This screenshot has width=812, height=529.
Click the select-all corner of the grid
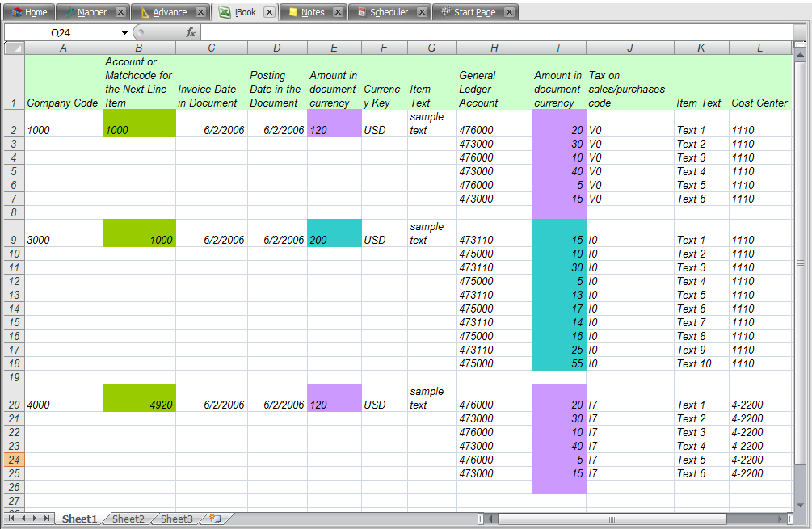pyautogui.click(x=14, y=48)
